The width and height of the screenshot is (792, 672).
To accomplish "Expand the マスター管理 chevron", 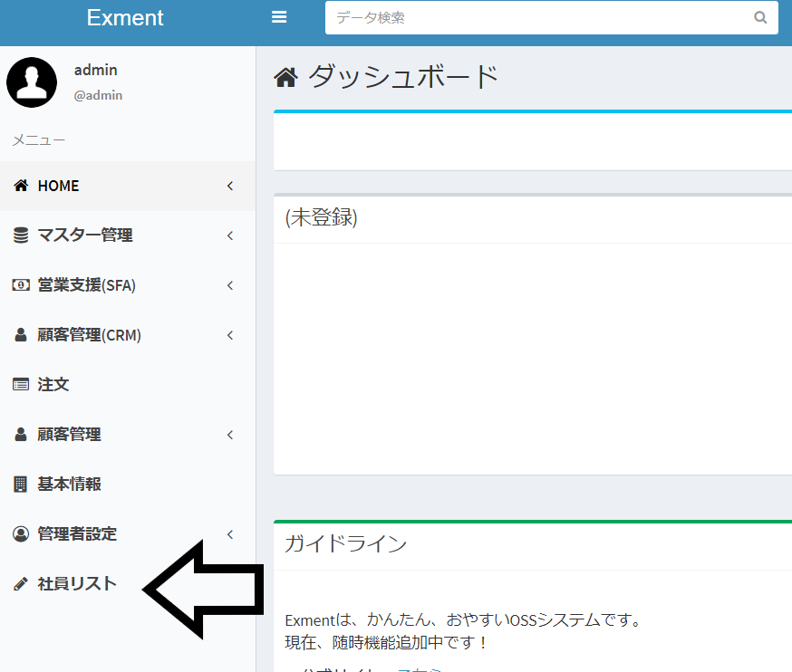I will click(x=230, y=235).
